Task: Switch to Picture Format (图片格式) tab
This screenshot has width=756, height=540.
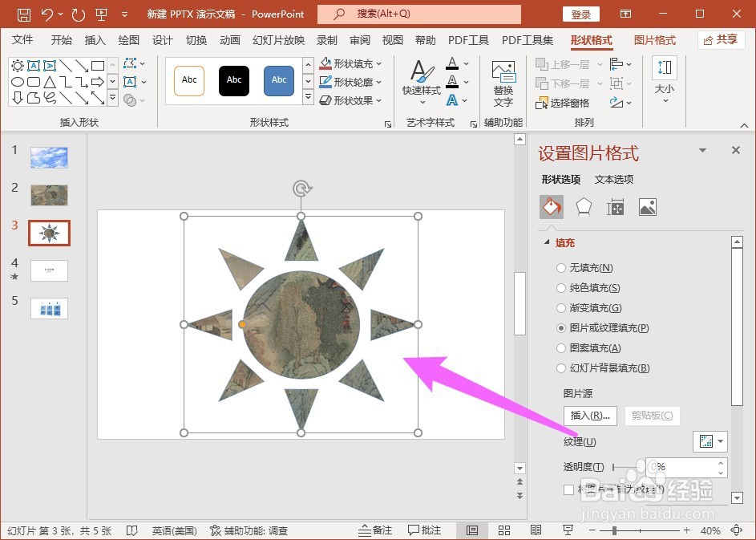Action: click(655, 40)
